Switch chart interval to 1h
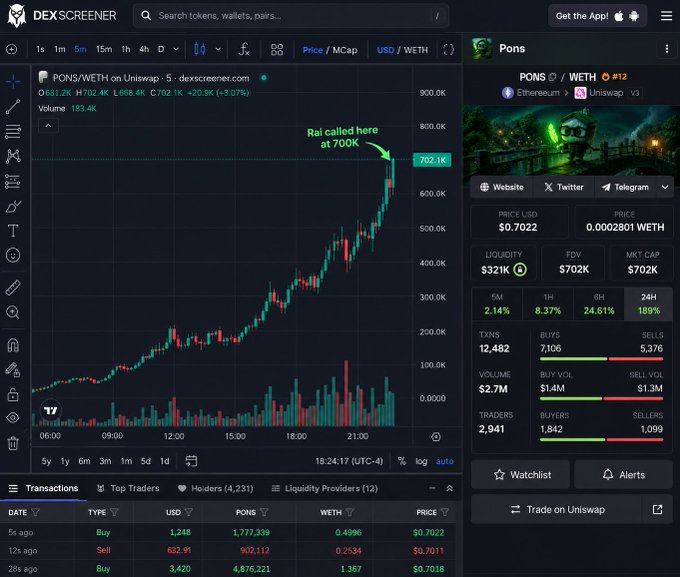 click(x=126, y=49)
